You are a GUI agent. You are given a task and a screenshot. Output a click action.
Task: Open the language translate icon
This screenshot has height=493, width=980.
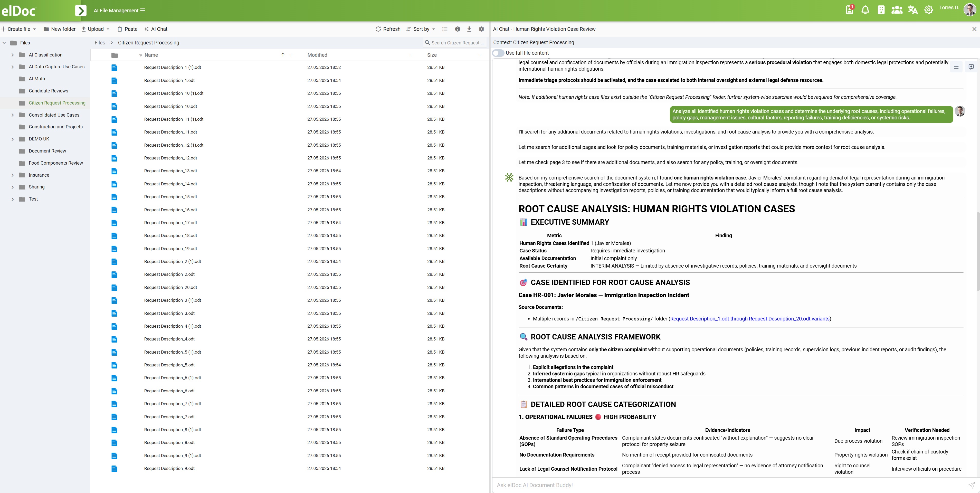coord(913,10)
